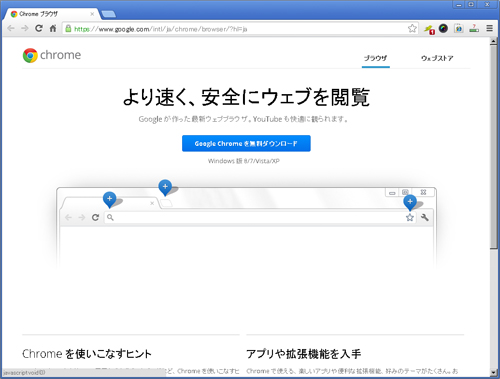Click the star icon in illustrated browser
This screenshot has width=500, height=379.
410,218
